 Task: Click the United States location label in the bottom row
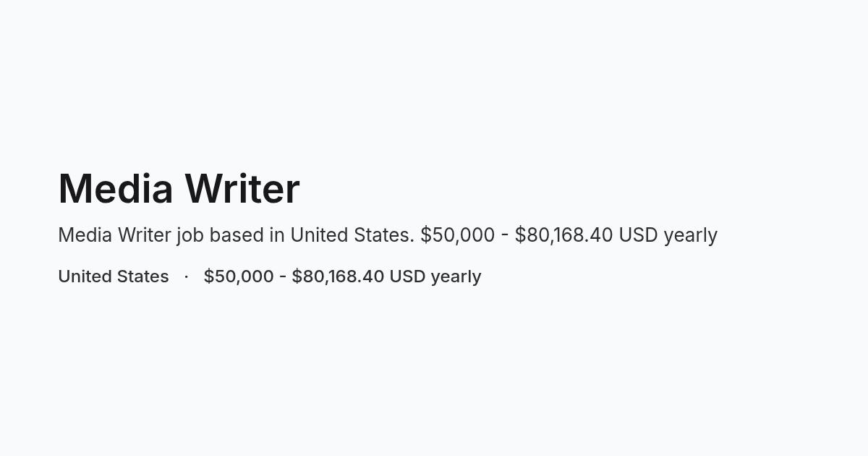pos(114,276)
